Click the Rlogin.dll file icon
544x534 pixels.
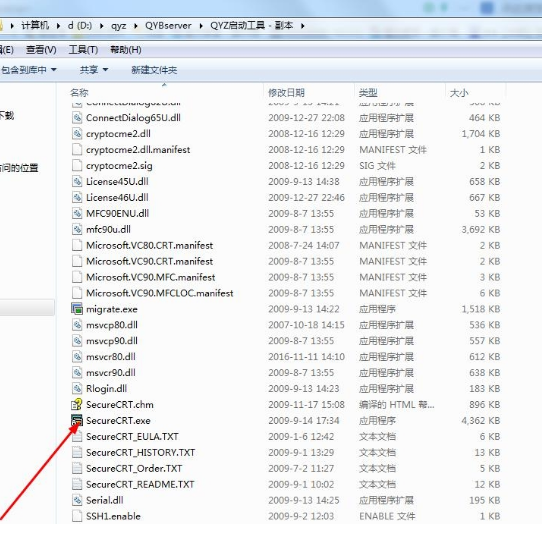[77, 389]
